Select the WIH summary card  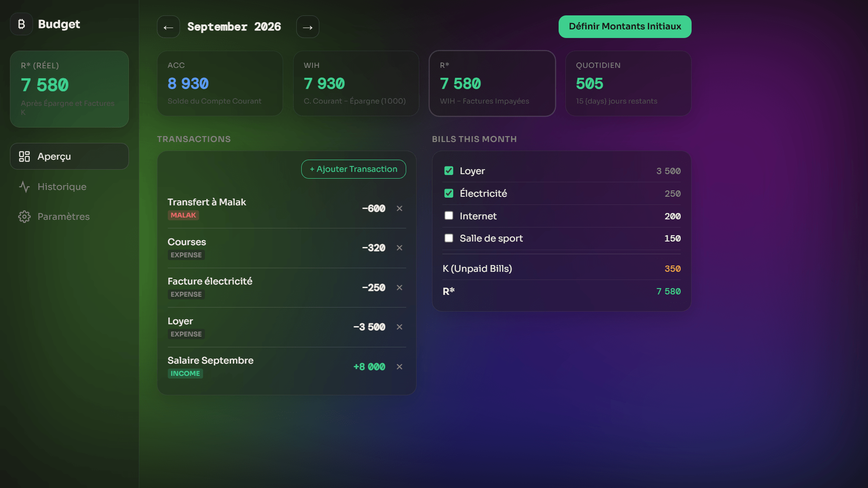coord(356,83)
